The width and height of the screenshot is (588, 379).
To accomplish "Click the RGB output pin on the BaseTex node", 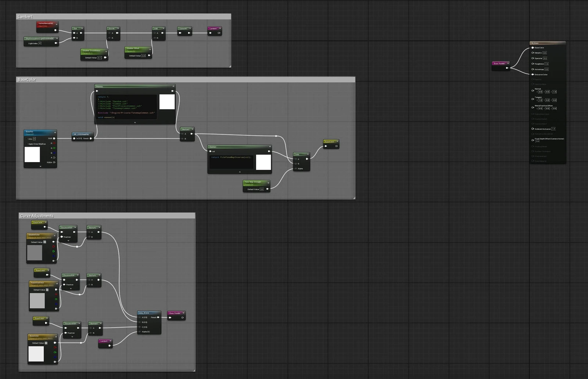I will (x=54, y=138).
